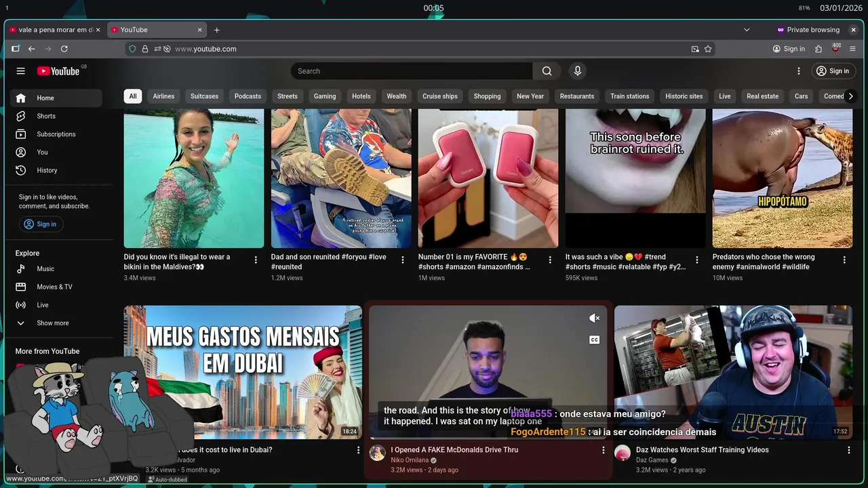This screenshot has width=868, height=488.
Task: Open 'I Opened A FAKE McDonalds Drive Thru' title
Action: coord(454,450)
